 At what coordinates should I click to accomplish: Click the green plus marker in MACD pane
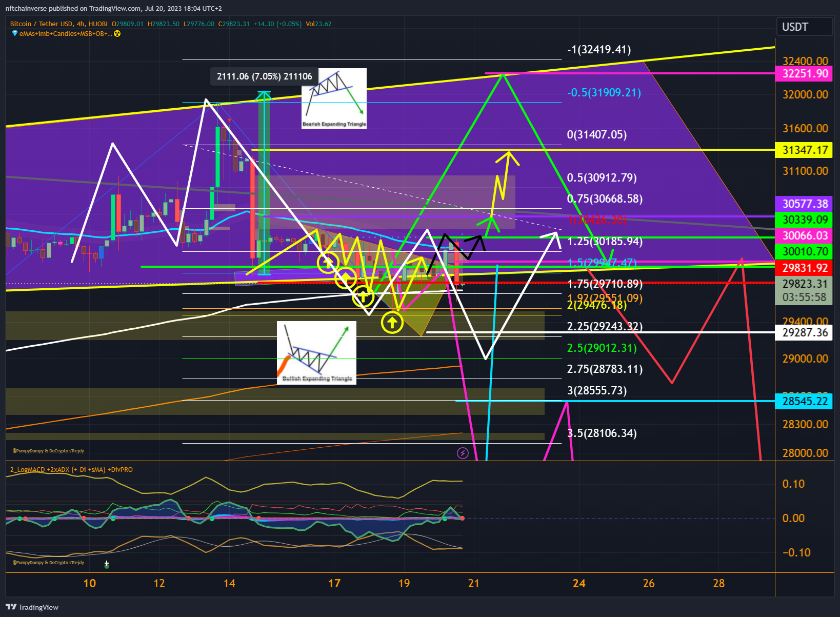pos(107,564)
